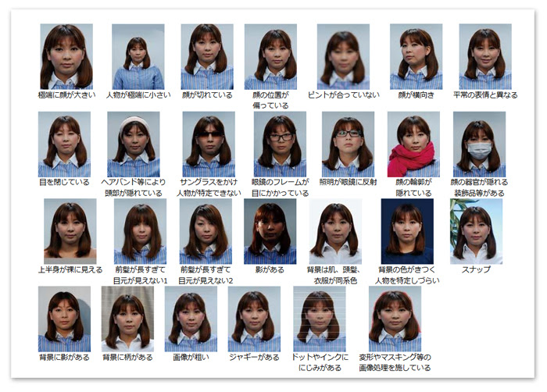Click the caption text 極端に顔が大きい

(x=66, y=94)
